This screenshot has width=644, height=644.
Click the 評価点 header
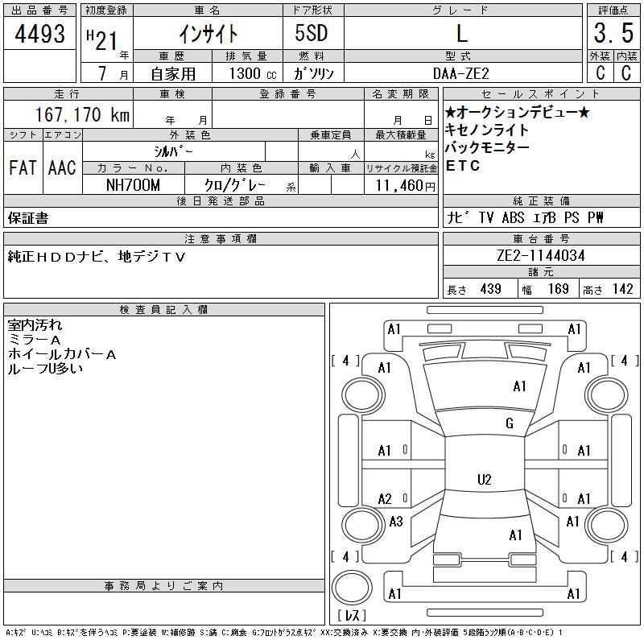[x=613, y=10]
